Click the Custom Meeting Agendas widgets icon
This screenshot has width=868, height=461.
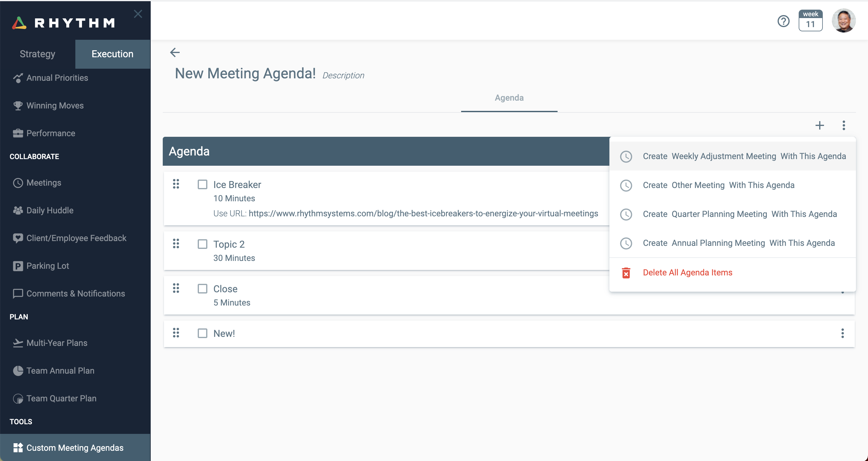pyautogui.click(x=18, y=447)
